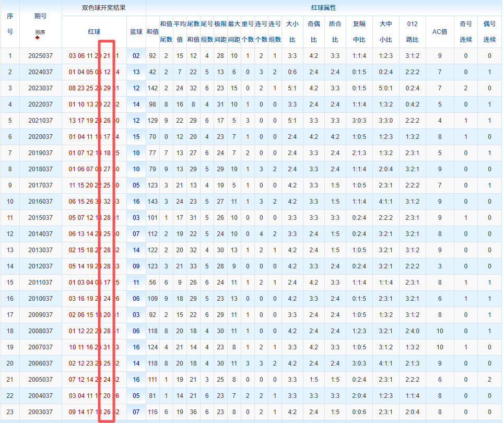This screenshot has width=504, height=423.
Task: Click the 红球属性 group header
Action: (x=324, y=8)
